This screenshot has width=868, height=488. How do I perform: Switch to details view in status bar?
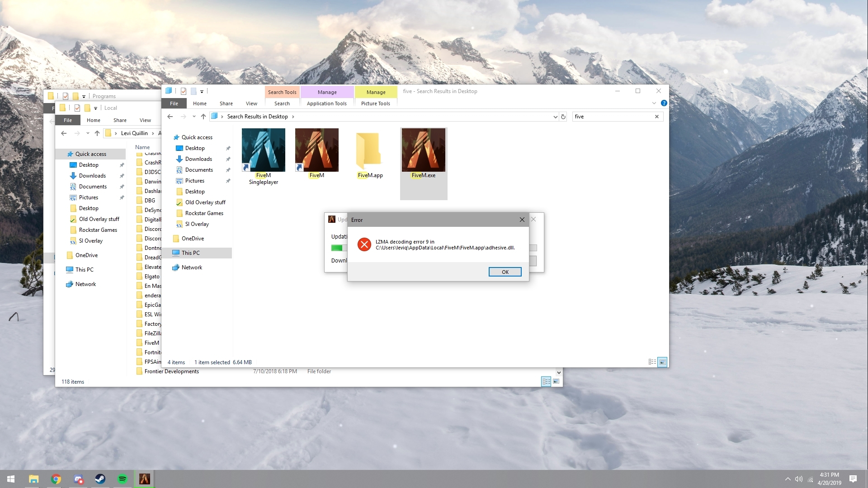652,362
